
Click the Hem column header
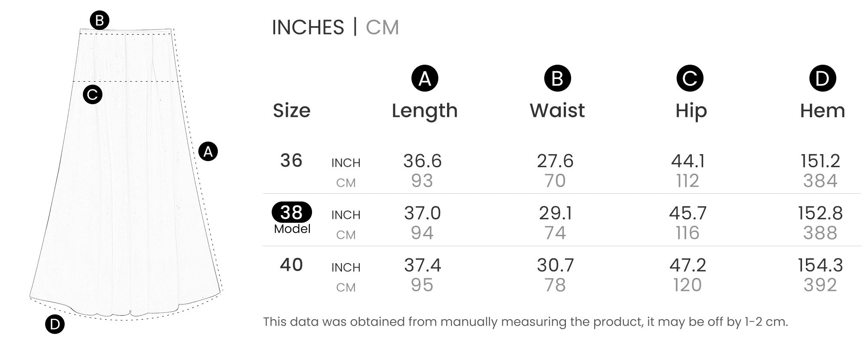[822, 111]
